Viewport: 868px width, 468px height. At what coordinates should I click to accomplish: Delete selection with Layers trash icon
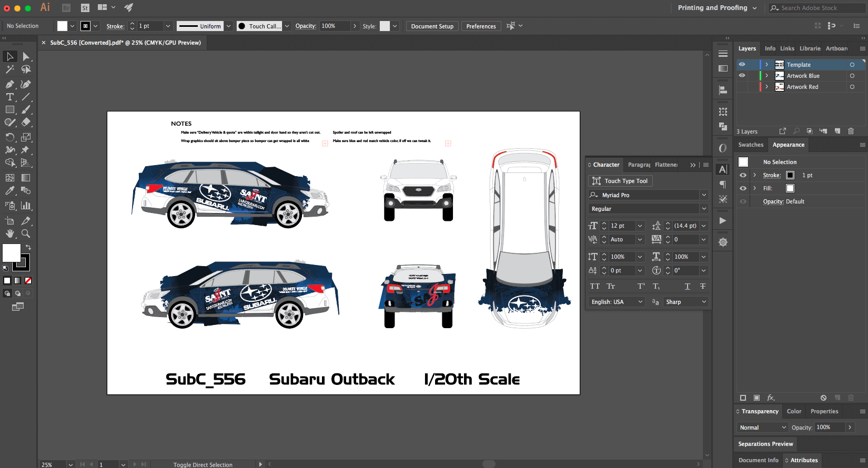(851, 131)
